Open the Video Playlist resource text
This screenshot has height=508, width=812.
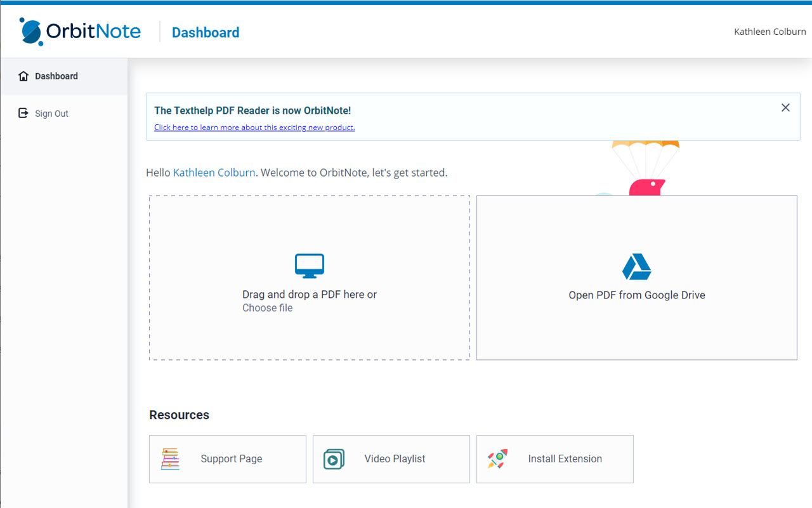[395, 459]
